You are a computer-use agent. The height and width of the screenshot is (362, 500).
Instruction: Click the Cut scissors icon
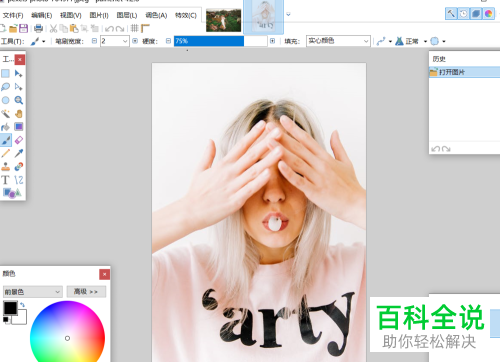[x=53, y=29]
